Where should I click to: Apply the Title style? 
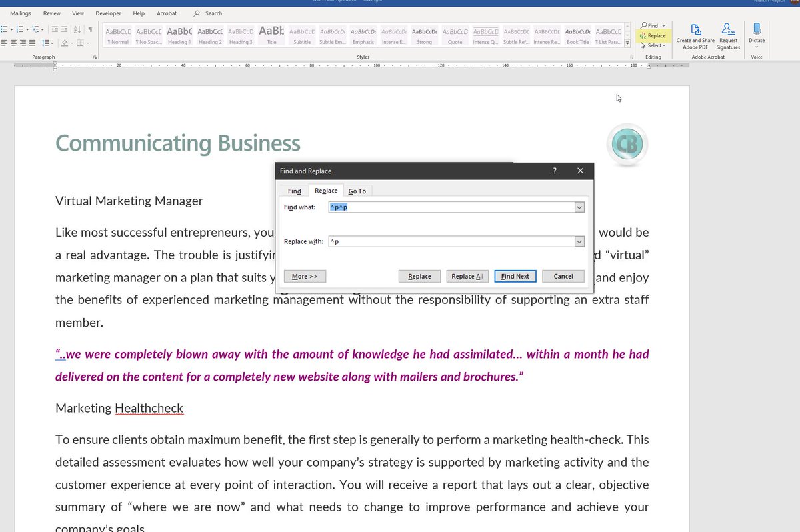coord(271,36)
